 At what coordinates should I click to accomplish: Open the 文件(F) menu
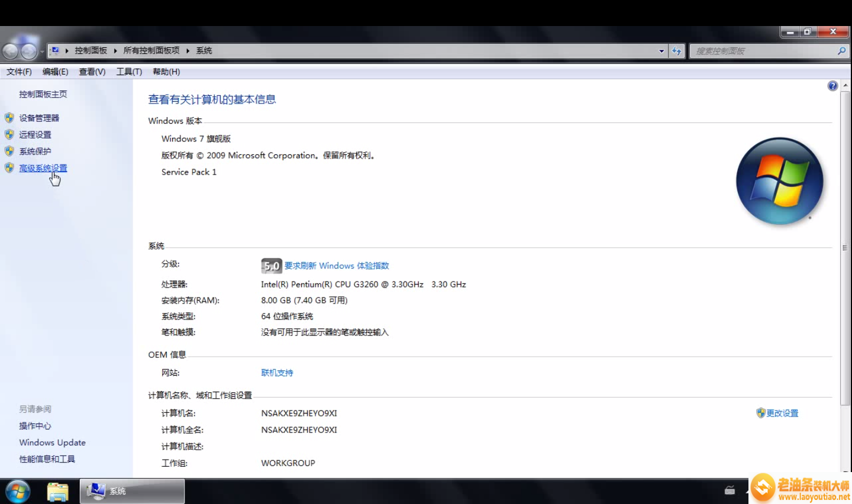pyautogui.click(x=19, y=72)
